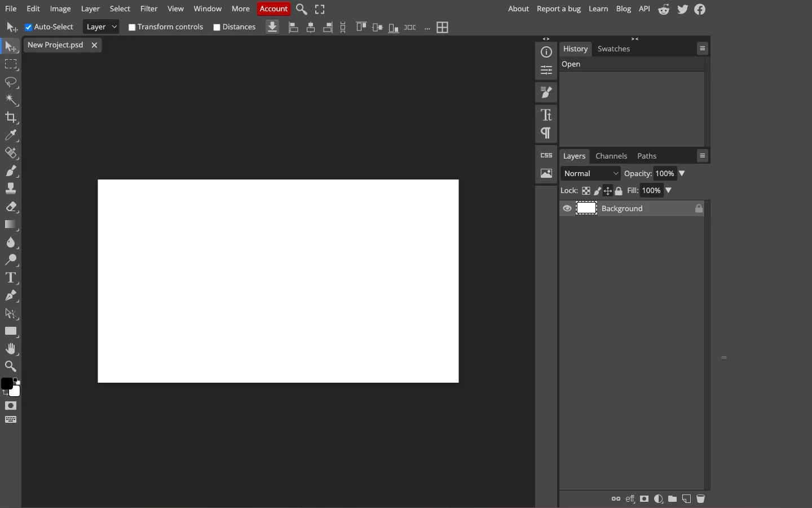Open the Opacity slider arrow
Image resolution: width=812 pixels, height=508 pixels.
tap(682, 174)
